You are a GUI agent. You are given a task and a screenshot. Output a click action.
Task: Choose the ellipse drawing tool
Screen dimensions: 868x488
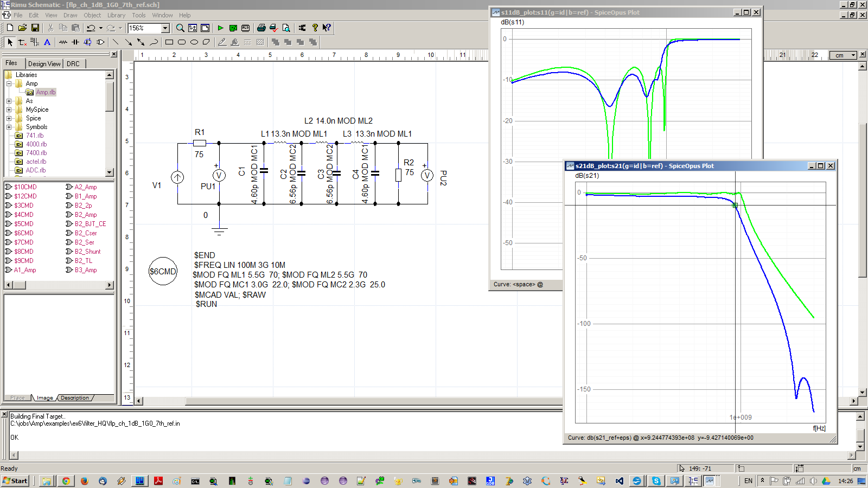(x=194, y=42)
